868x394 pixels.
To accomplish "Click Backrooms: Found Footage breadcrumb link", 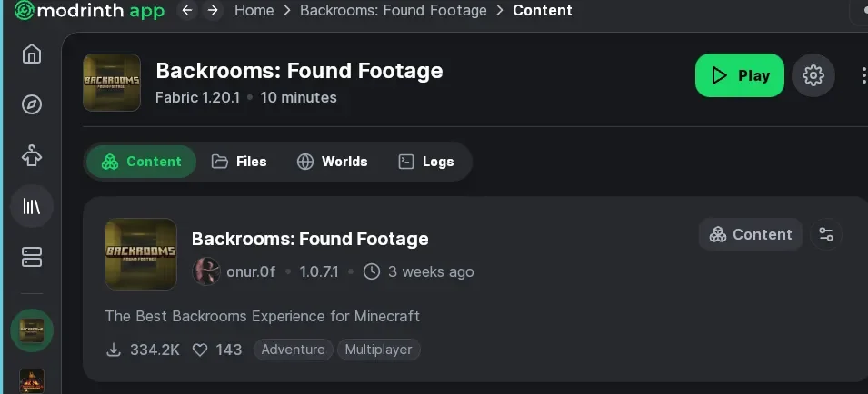I will 393,11.
